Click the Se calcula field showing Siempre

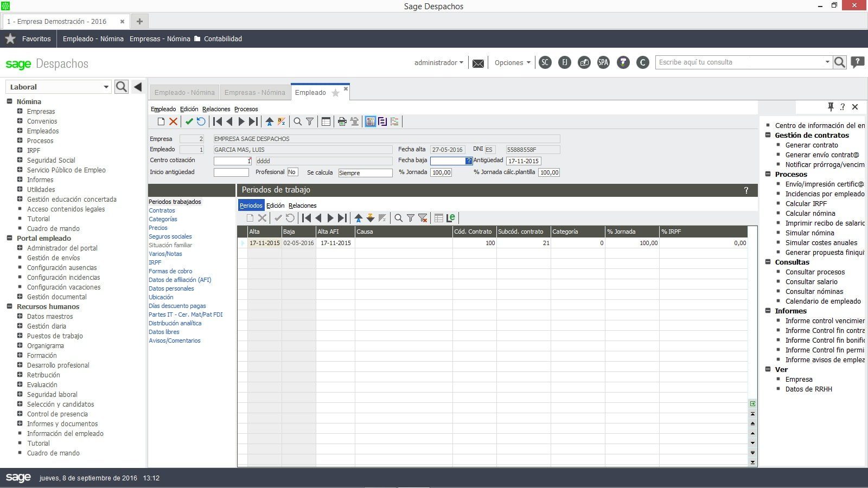(x=365, y=173)
